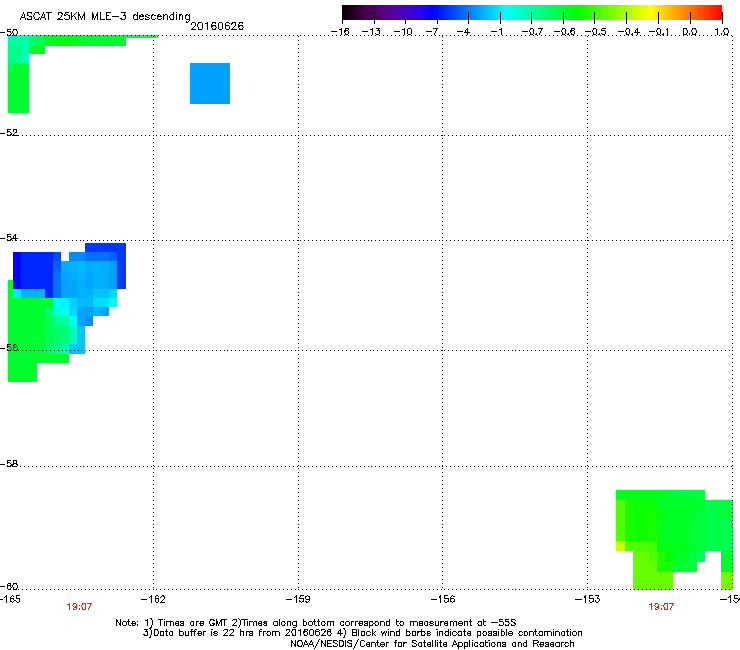This screenshot has width=740, height=650.
Task: Click the color scale label -0.5
Action: click(x=595, y=32)
